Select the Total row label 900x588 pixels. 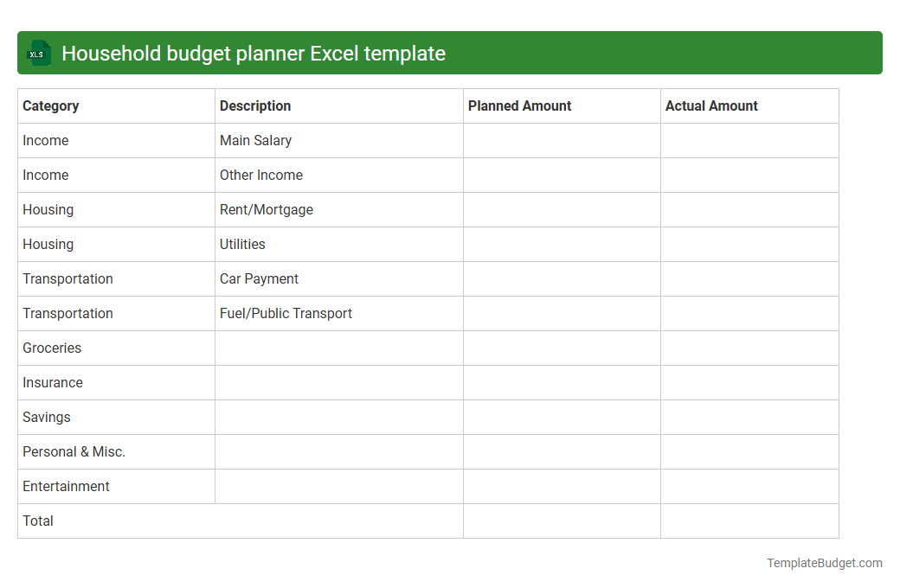pyautogui.click(x=37, y=521)
